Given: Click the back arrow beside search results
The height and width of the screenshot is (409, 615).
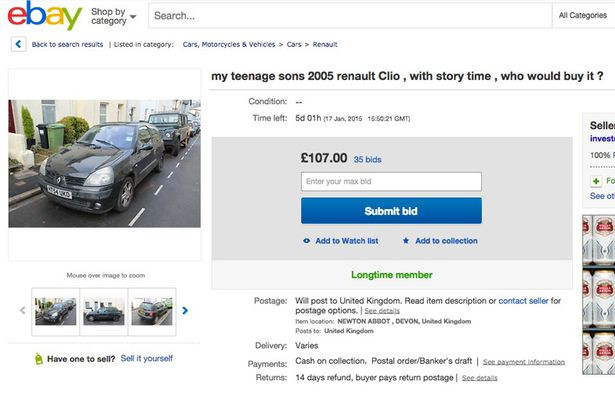Looking at the screenshot, I should [x=19, y=45].
